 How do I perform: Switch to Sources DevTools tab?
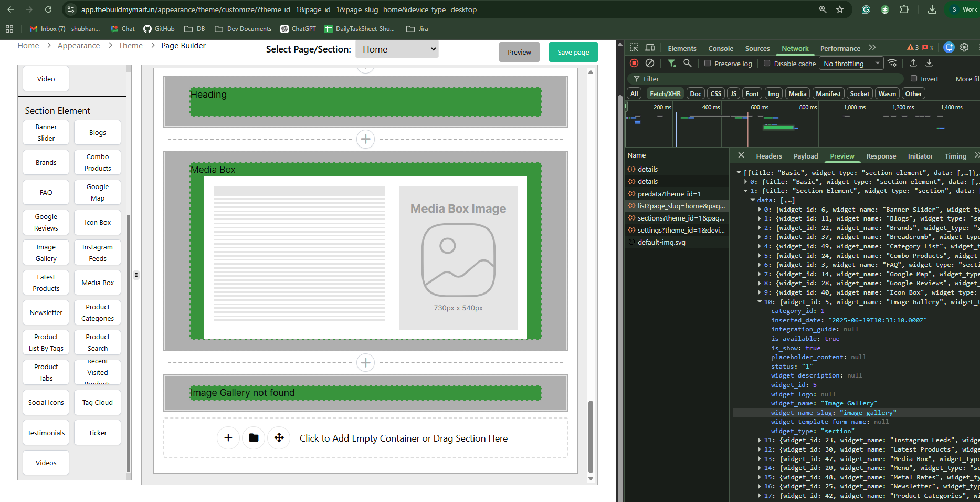click(x=757, y=48)
